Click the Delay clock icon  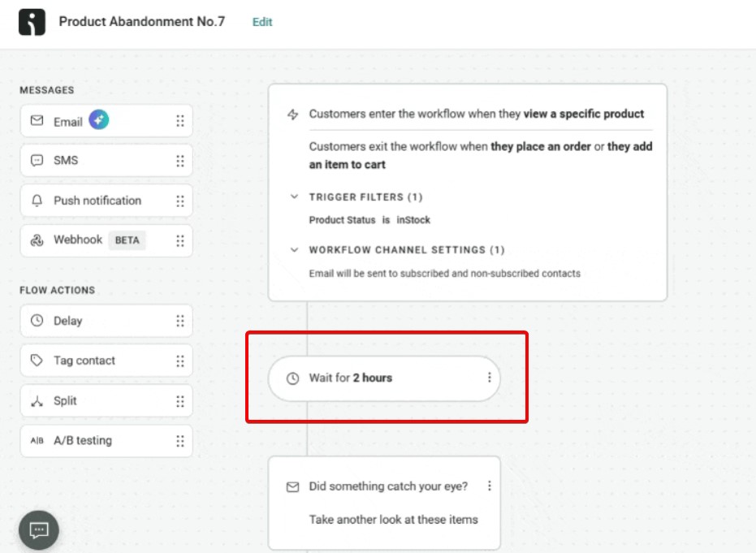coord(36,320)
